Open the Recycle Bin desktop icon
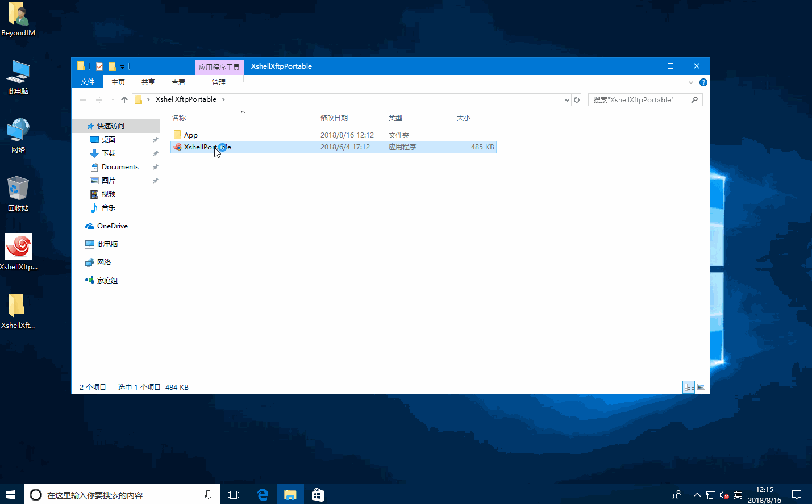 point(18,193)
